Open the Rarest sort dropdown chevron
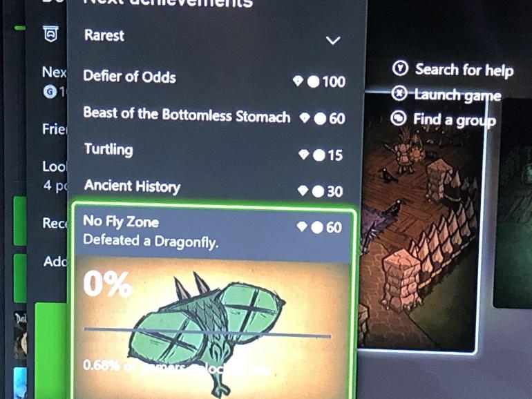 point(333,40)
